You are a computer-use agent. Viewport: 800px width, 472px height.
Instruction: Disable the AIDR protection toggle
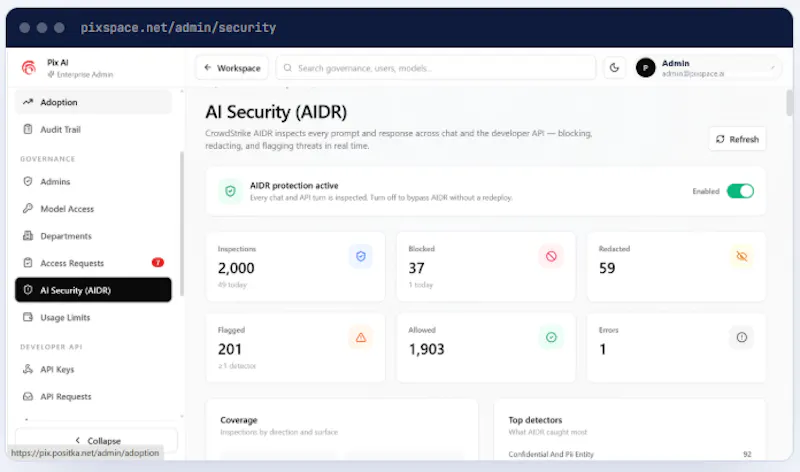[740, 191]
